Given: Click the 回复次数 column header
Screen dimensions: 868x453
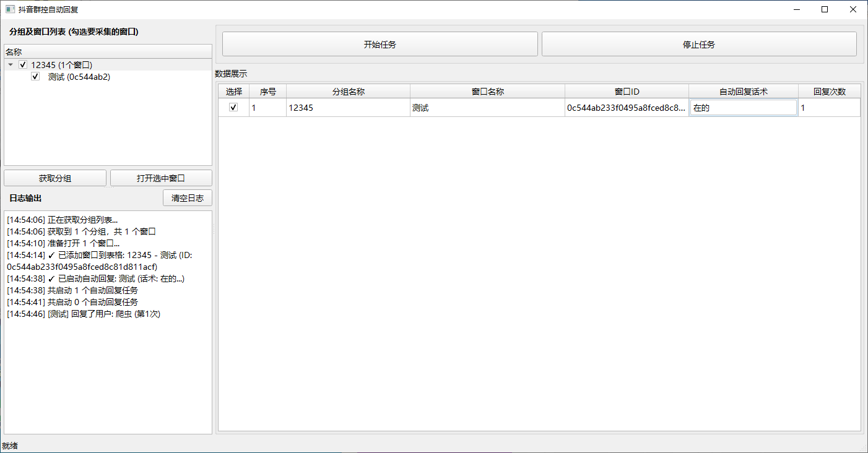Looking at the screenshot, I should [829, 92].
